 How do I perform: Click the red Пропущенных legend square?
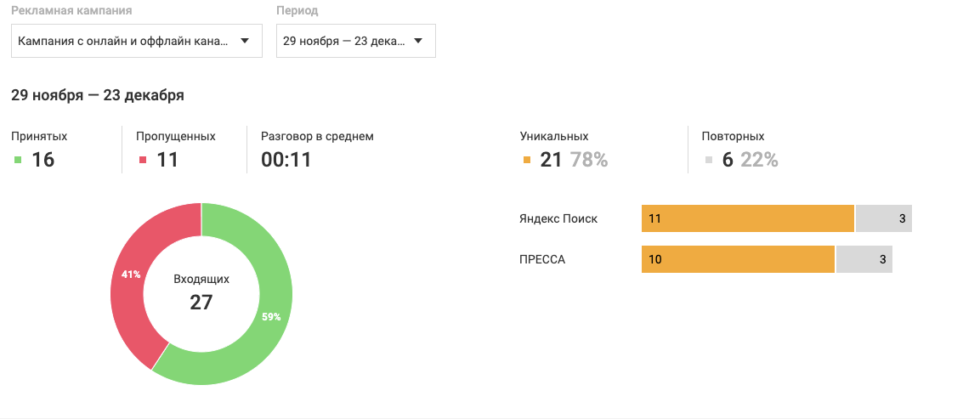pyautogui.click(x=143, y=160)
